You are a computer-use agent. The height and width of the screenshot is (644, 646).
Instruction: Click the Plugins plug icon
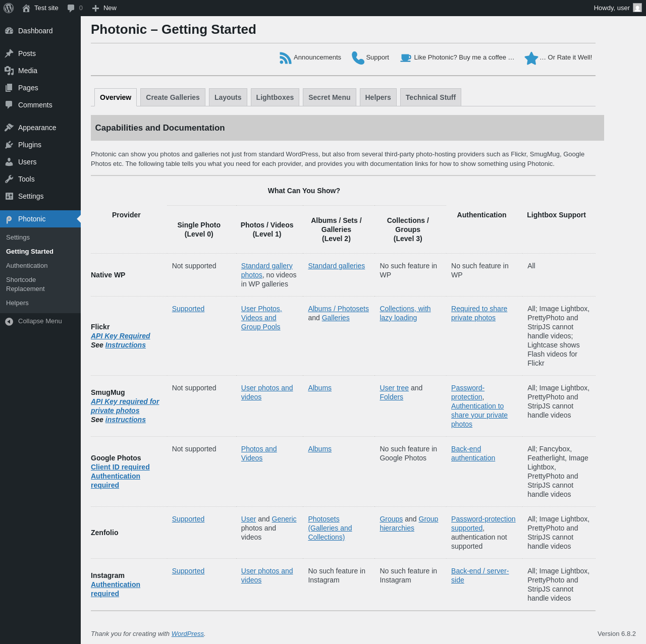pyautogui.click(x=9, y=145)
